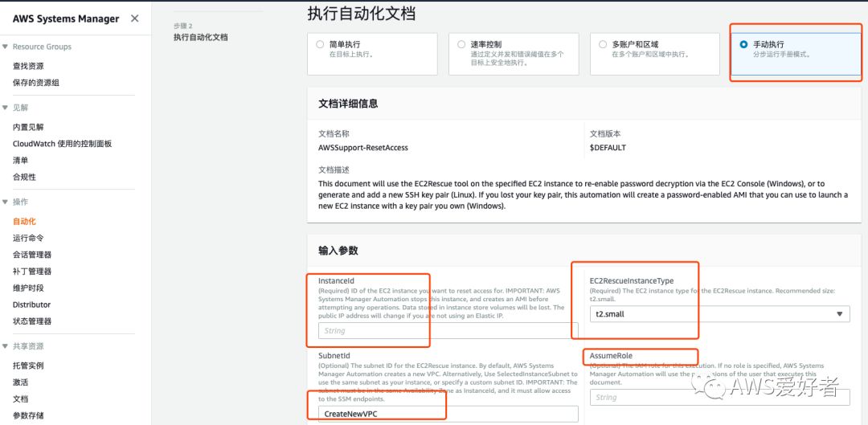Open 激活 in the sidebar
The width and height of the screenshot is (868, 425).
[x=20, y=382]
